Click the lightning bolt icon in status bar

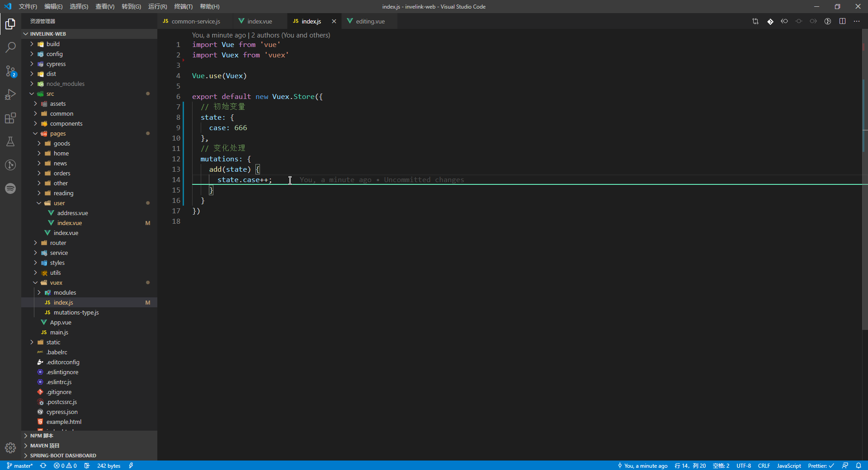pos(131,465)
